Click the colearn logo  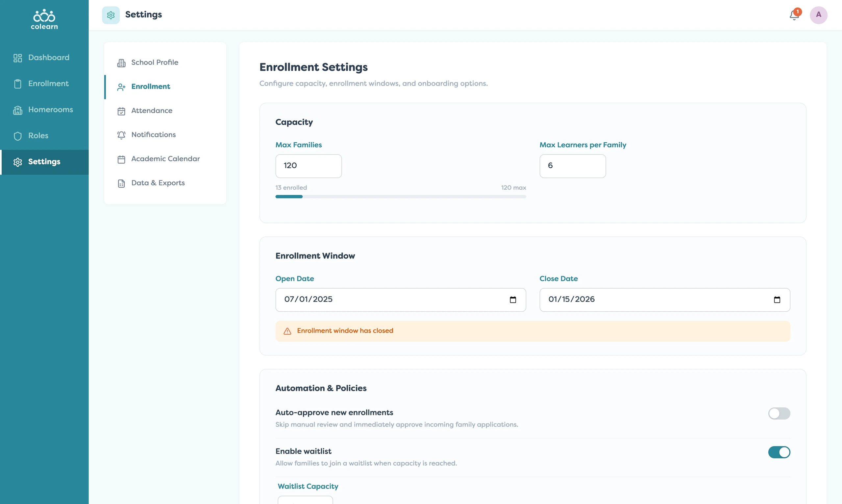click(x=44, y=19)
